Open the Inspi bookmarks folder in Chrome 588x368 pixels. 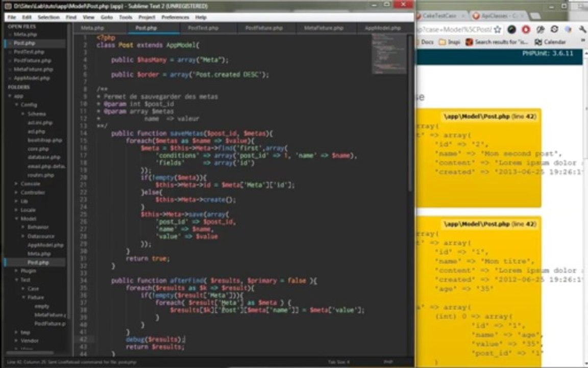tap(449, 42)
